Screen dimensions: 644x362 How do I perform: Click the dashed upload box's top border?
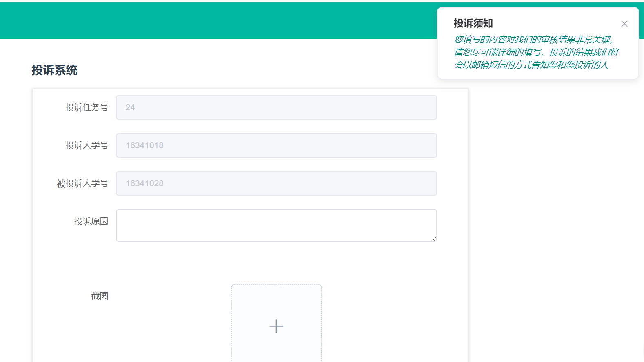(276, 285)
